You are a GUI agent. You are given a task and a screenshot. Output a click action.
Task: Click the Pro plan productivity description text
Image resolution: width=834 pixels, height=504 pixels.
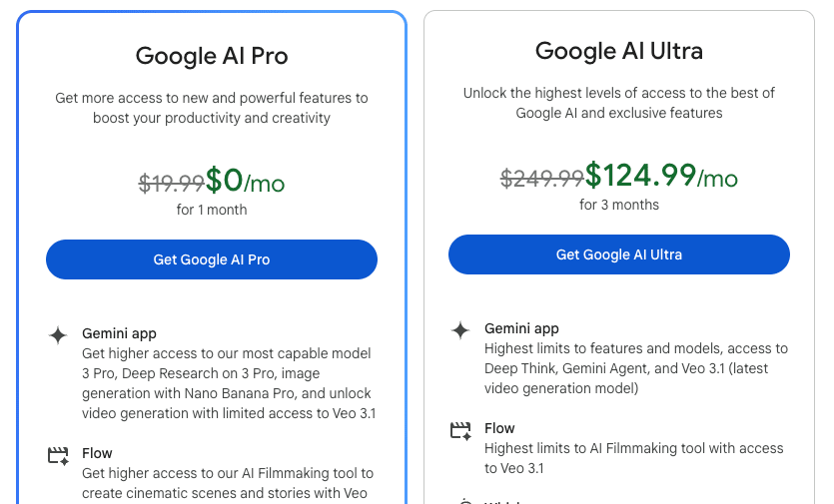pyautogui.click(x=212, y=108)
